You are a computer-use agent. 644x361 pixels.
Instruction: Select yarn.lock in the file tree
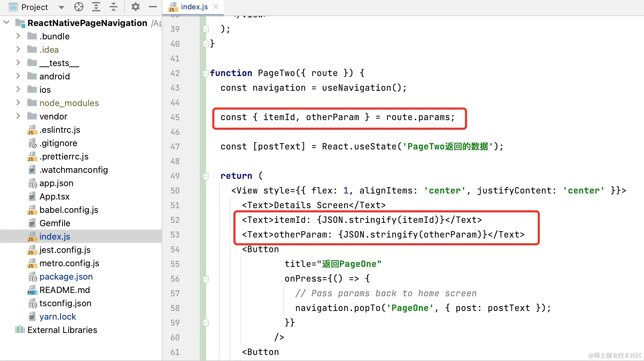click(57, 317)
